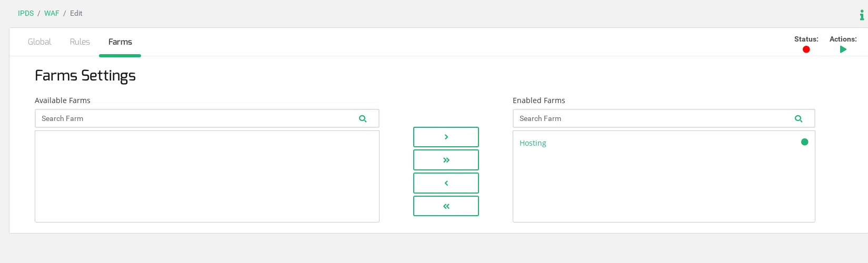
Task: Move selected farm left with single chevron
Action: [x=446, y=183]
